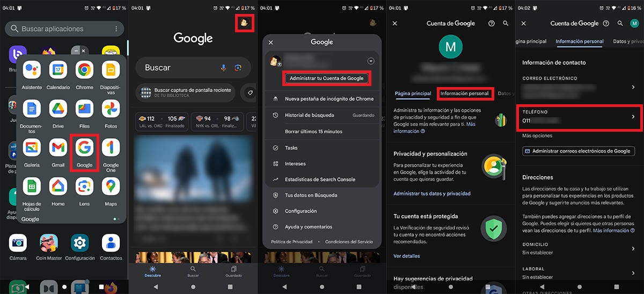This screenshot has height=294, width=644.
Task: Tap the LAL vs OKC score card
Action: 161,121
